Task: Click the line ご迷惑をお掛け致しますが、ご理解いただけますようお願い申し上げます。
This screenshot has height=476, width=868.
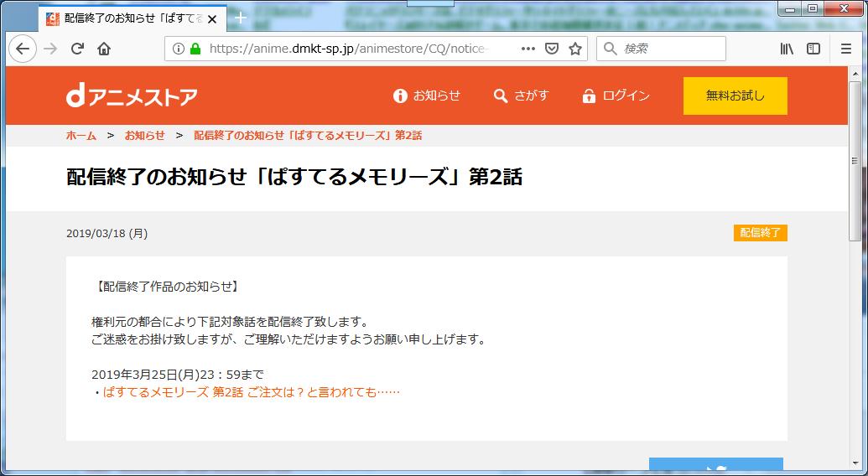Action: click(289, 339)
